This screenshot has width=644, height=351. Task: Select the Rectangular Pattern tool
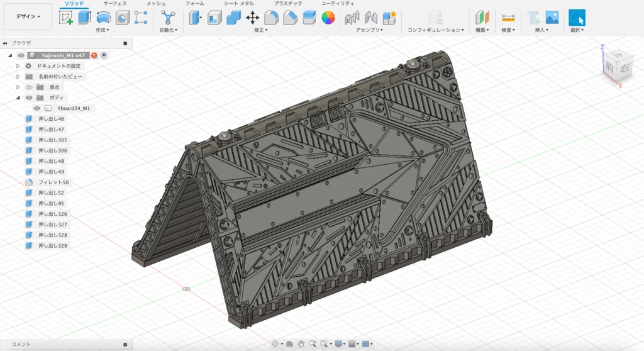point(141,18)
